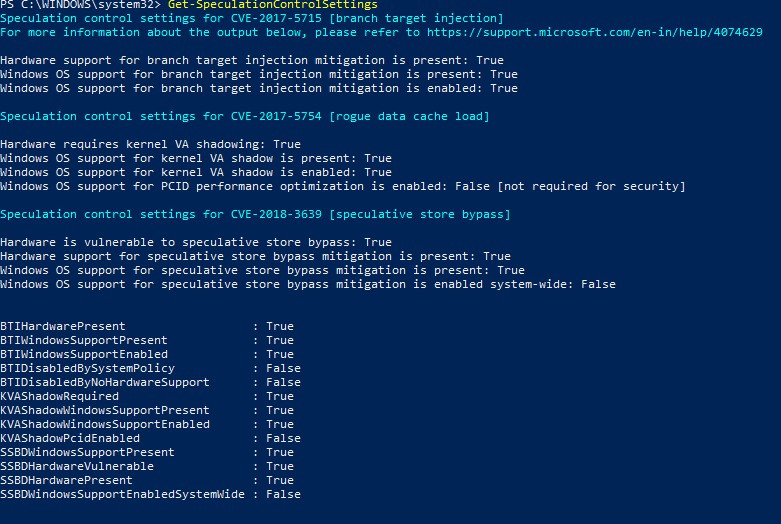
Task: Click 'Hardware is vulnerable to speculative store bypass' line
Action: [x=196, y=242]
